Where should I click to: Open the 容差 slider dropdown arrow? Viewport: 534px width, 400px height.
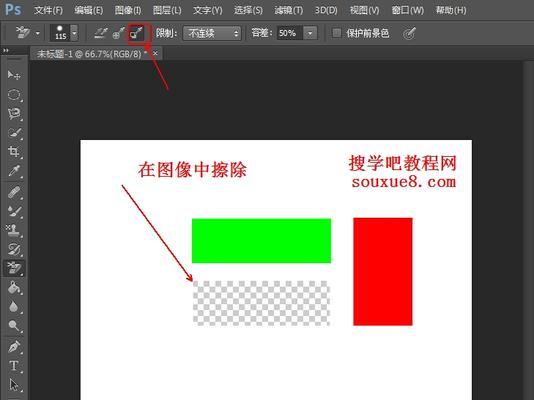pyautogui.click(x=310, y=33)
